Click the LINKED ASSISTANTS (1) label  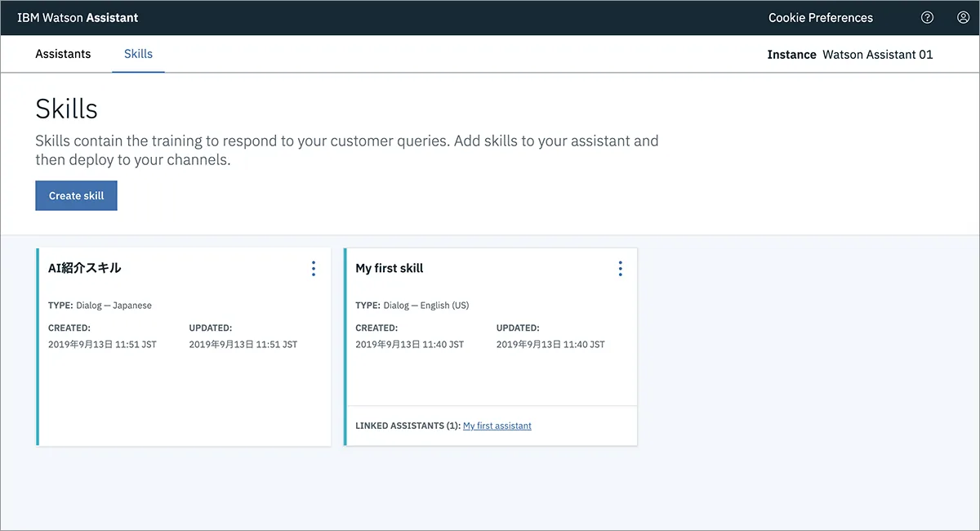tap(408, 426)
